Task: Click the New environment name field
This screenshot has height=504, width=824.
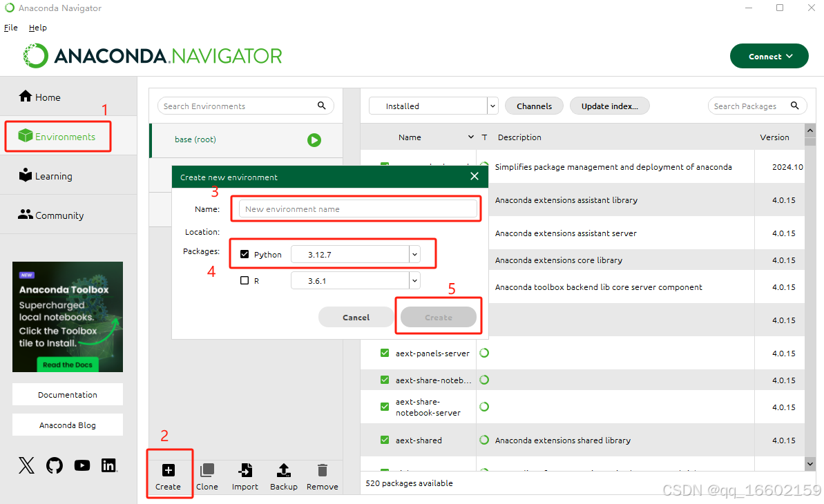Action: click(358, 209)
